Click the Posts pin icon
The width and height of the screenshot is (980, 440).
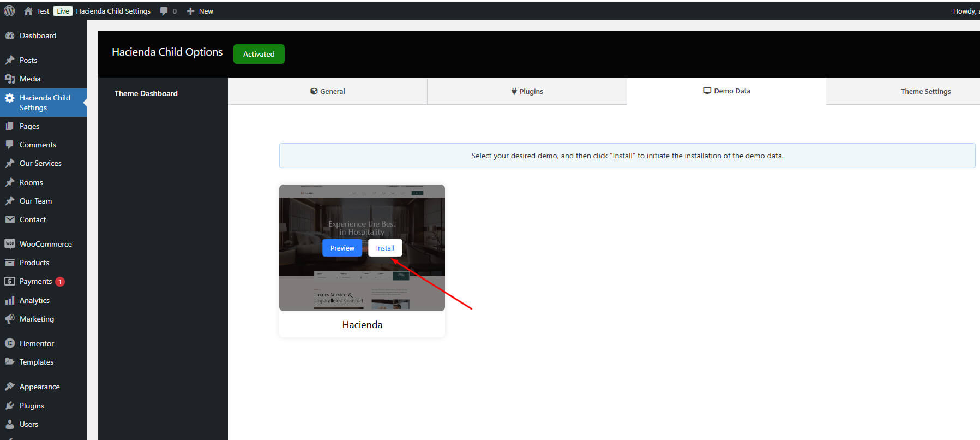point(10,60)
